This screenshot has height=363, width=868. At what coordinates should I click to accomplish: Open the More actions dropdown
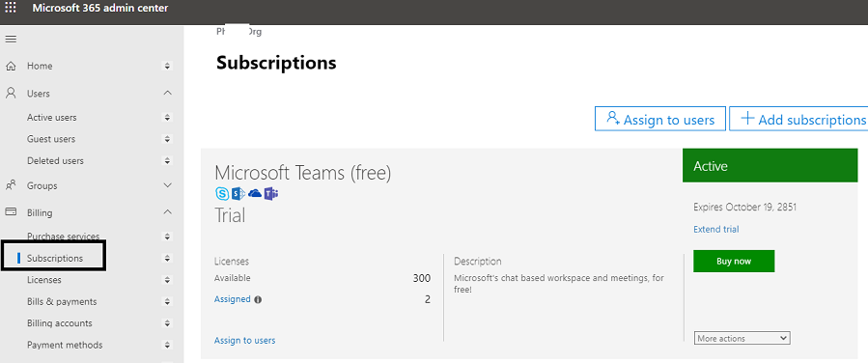(x=742, y=338)
